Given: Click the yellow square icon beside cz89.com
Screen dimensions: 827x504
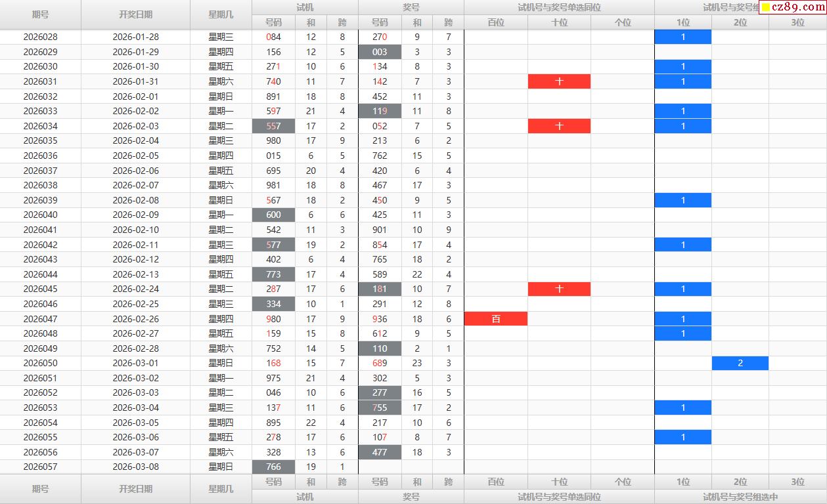Looking at the screenshot, I should tap(765, 7).
